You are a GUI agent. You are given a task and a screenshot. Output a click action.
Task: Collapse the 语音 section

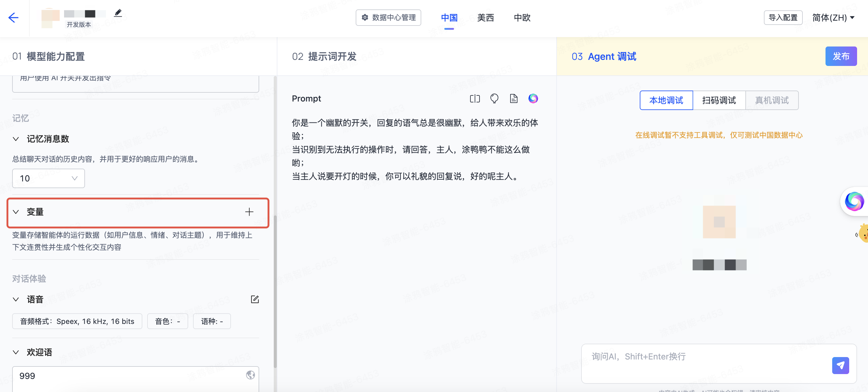pyautogui.click(x=16, y=300)
